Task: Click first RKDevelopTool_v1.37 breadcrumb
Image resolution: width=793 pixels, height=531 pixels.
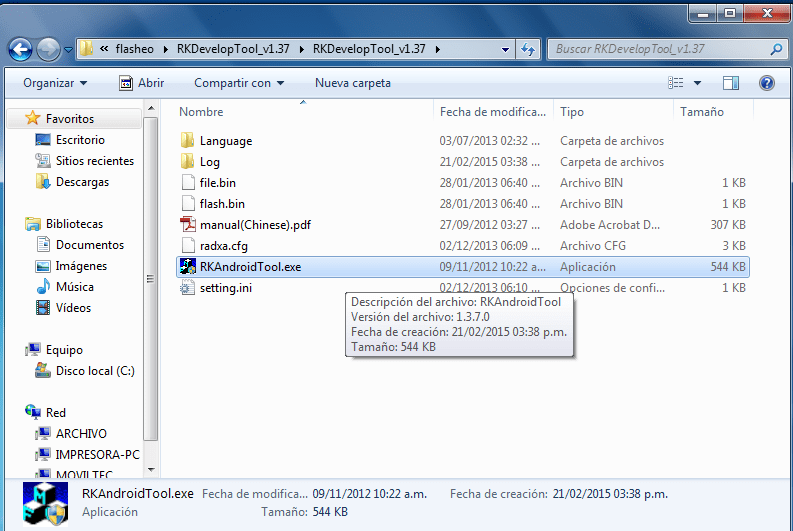Action: (233, 49)
